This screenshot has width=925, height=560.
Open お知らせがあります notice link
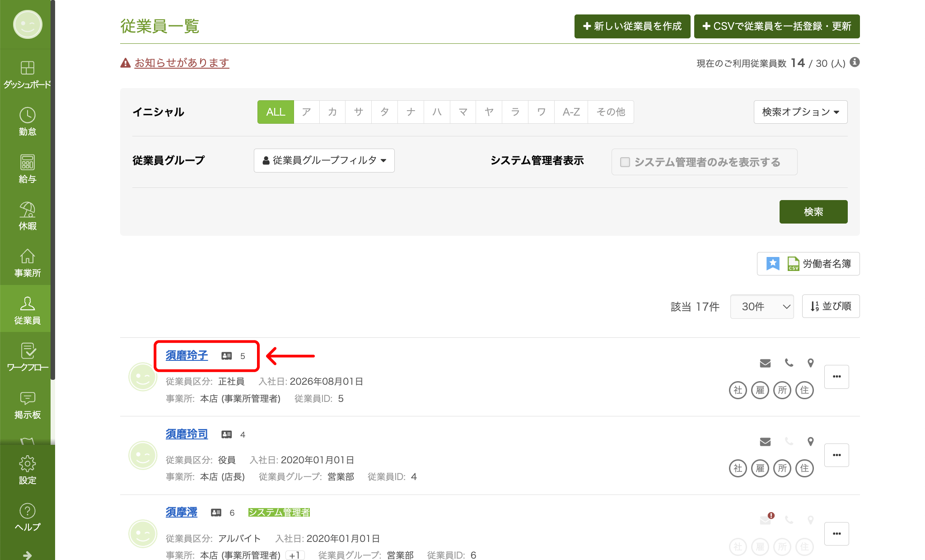click(x=182, y=63)
